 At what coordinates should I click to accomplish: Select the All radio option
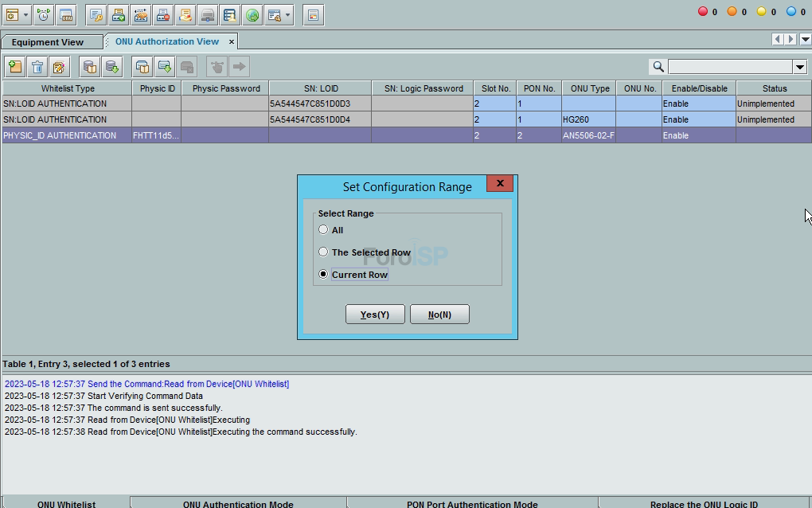click(323, 230)
